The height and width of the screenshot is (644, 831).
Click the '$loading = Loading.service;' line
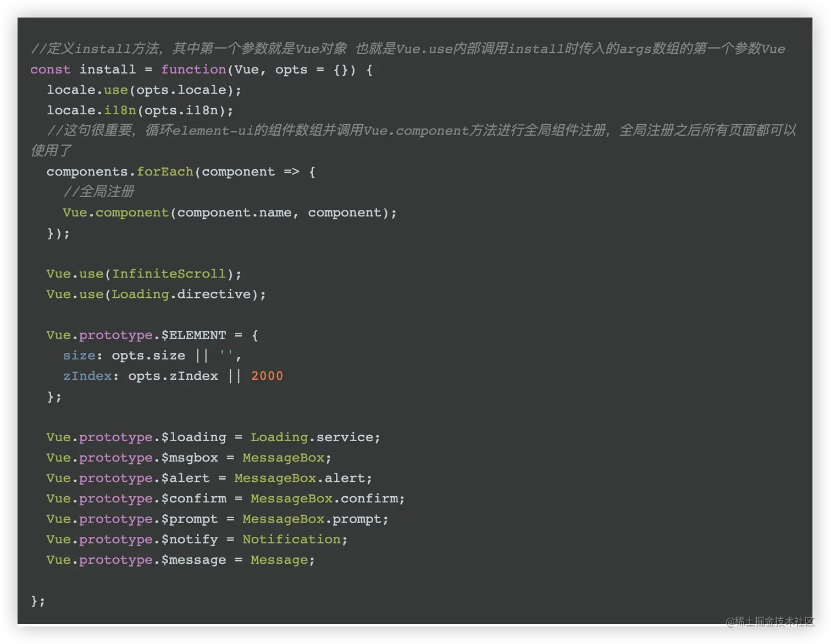pos(213,437)
